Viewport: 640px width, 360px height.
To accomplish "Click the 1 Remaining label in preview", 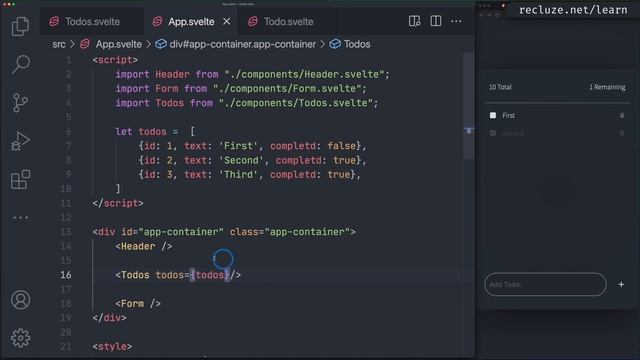I will 607,87.
